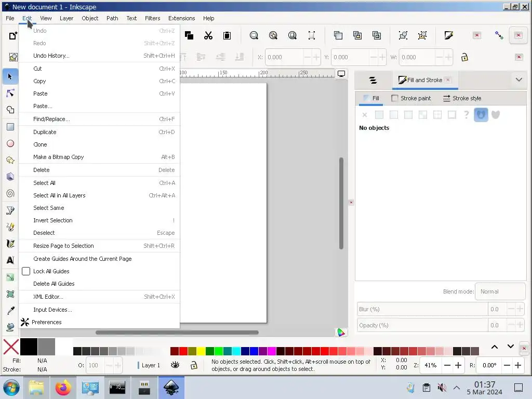The width and height of the screenshot is (532, 399).
Task: Select flat color fill paint button
Action: (x=379, y=115)
